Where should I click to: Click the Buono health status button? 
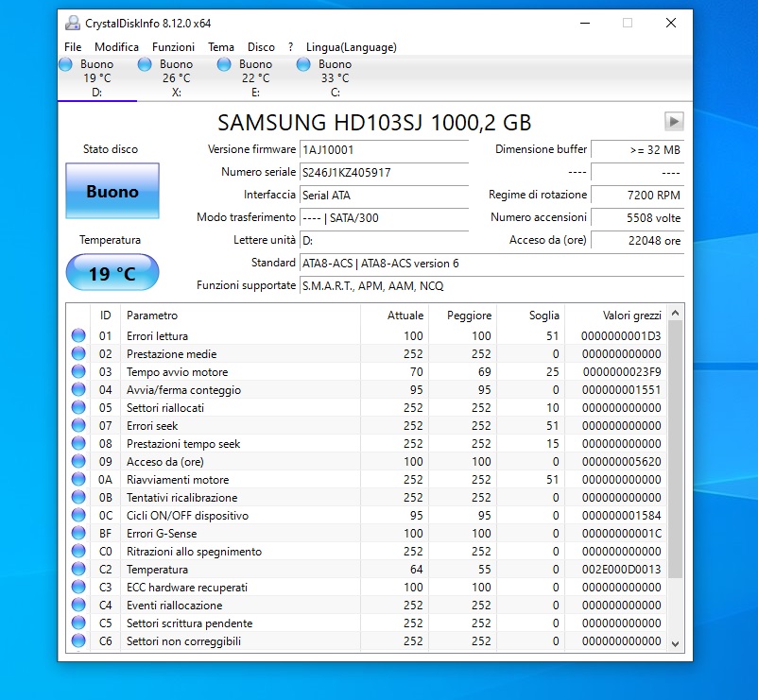coord(112,191)
